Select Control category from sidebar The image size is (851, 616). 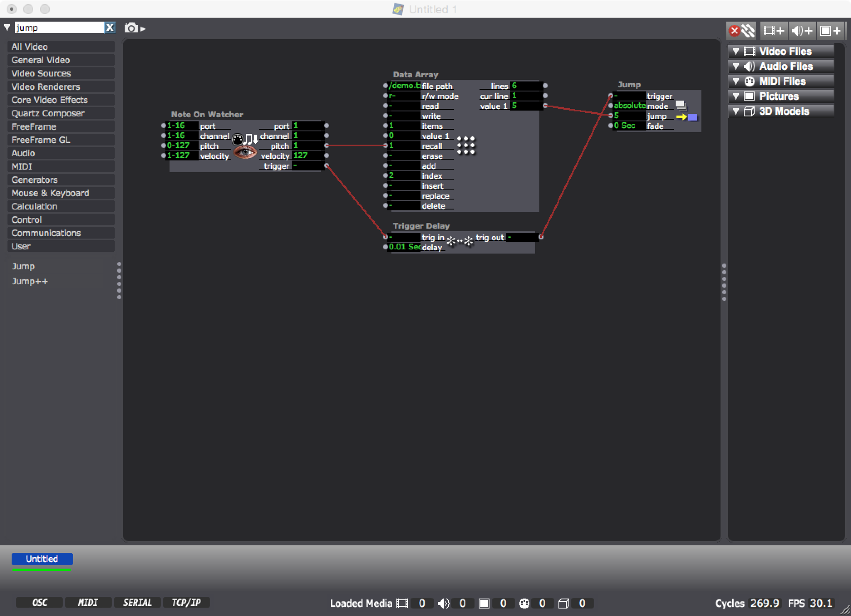point(26,219)
